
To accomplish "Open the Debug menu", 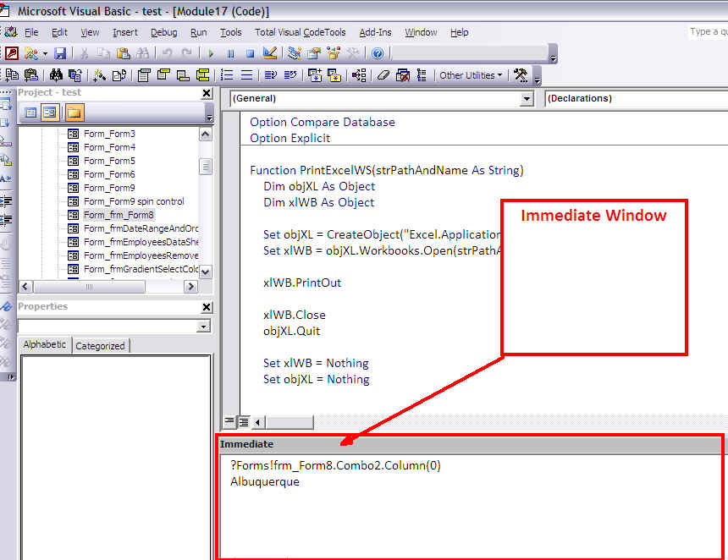I will [x=164, y=32].
